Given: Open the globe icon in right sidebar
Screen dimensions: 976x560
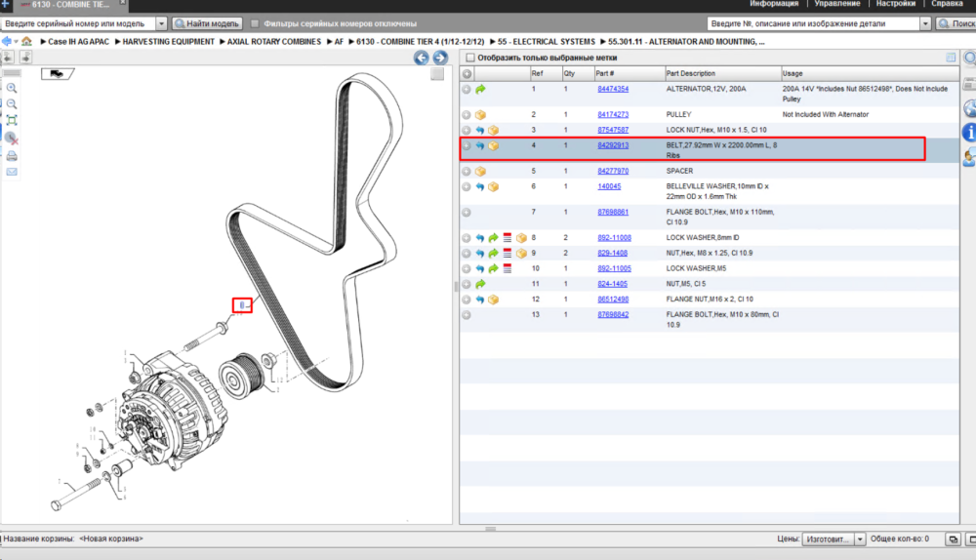Looking at the screenshot, I should pos(970,108).
